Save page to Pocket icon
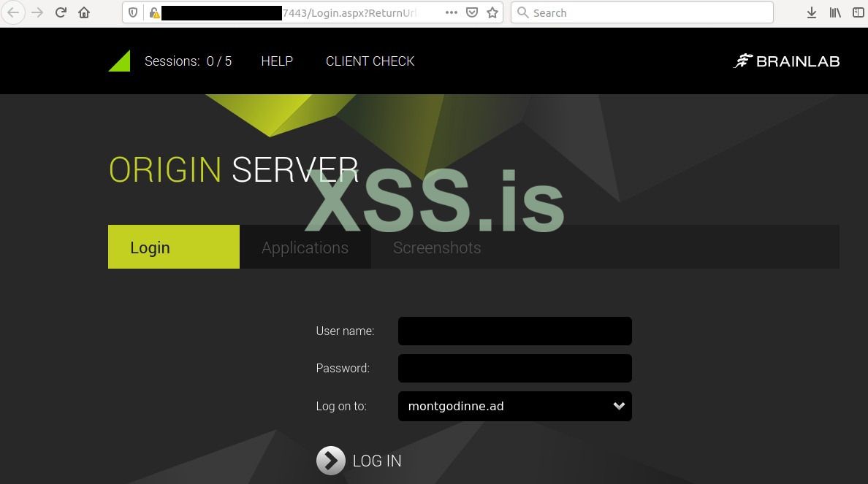This screenshot has width=868, height=484. [472, 12]
